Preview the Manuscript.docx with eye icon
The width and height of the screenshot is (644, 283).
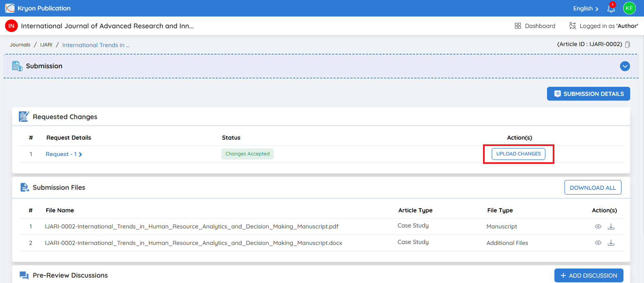point(598,243)
